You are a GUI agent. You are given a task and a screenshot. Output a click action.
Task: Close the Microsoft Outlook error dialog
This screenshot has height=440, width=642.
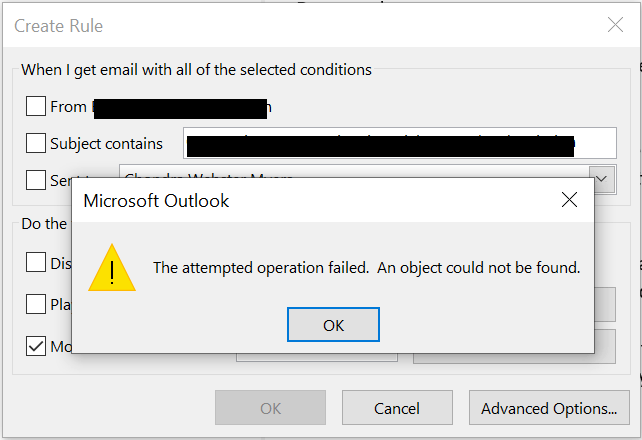pos(569,200)
